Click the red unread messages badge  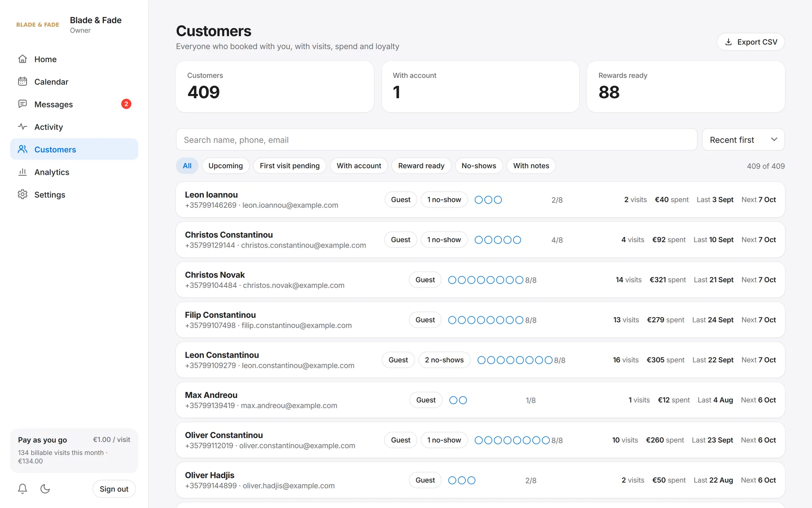click(x=126, y=104)
